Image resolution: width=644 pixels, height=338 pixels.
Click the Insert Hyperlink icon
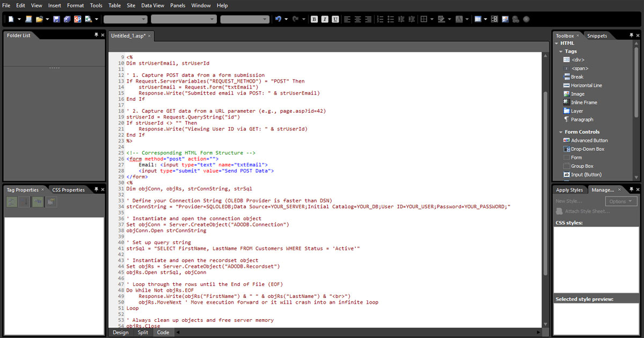[516, 19]
